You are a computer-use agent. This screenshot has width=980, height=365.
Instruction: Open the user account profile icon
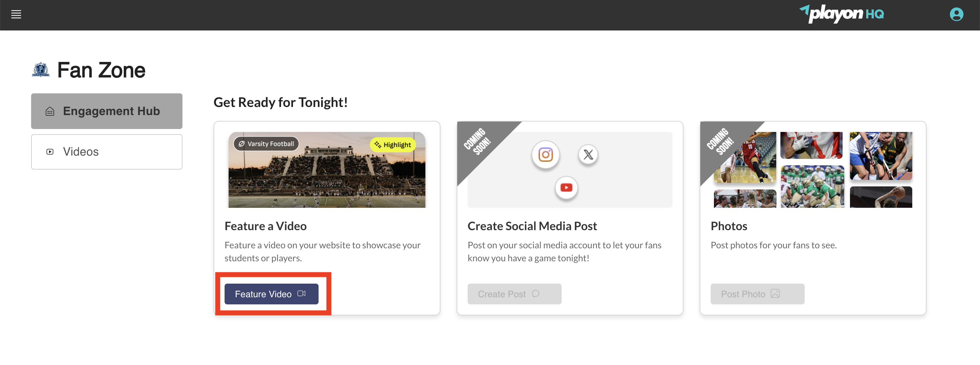[956, 15]
